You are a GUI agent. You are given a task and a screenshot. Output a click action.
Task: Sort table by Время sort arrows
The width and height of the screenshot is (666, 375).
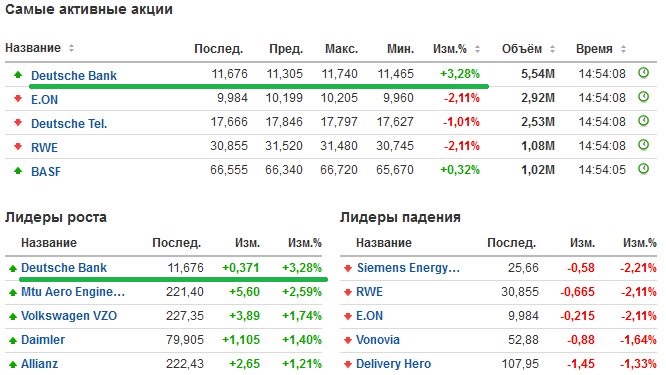(x=623, y=49)
